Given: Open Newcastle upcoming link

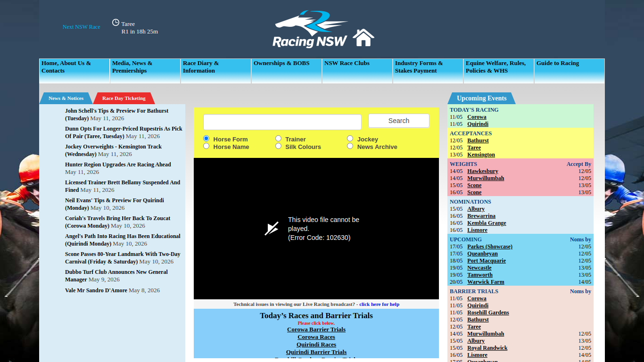Looking at the screenshot, I should click(479, 268).
